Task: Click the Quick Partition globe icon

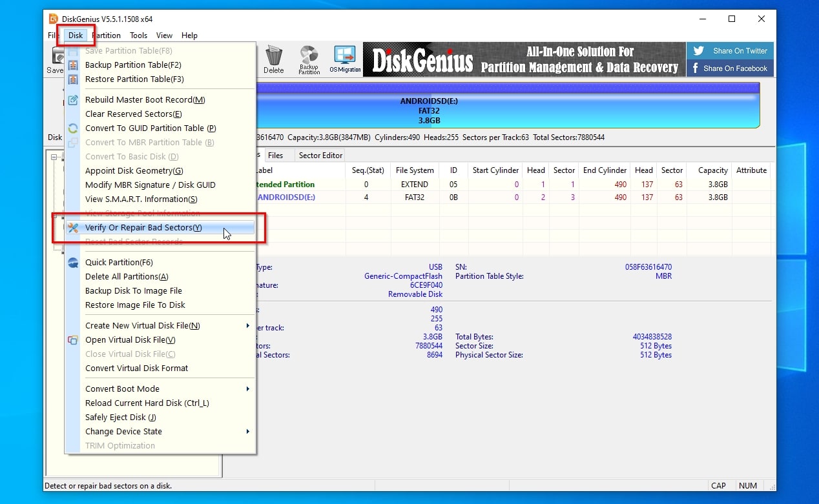Action: 73,263
